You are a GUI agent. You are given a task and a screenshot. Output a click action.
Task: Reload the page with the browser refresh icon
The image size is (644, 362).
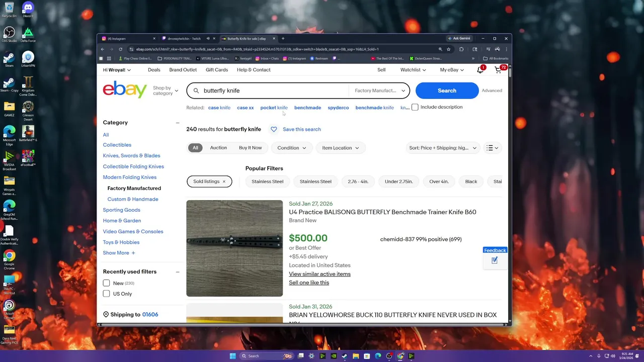[120, 49]
